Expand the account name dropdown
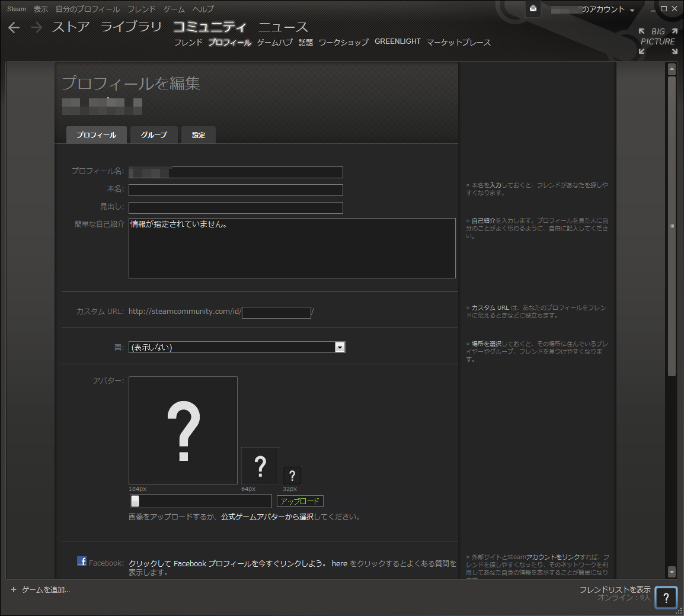Image resolution: width=684 pixels, height=616 pixels. point(632,10)
